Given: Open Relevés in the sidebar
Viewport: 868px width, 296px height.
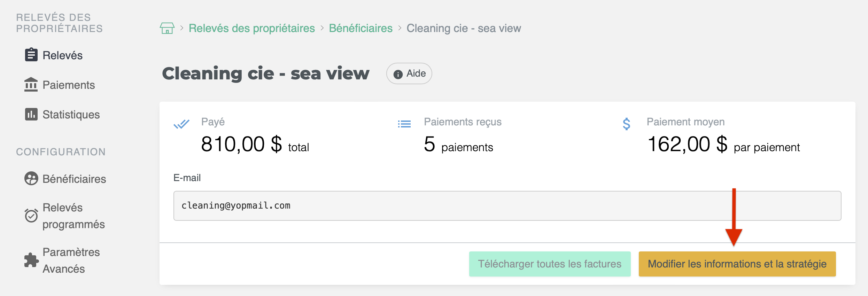Looking at the screenshot, I should click(63, 55).
